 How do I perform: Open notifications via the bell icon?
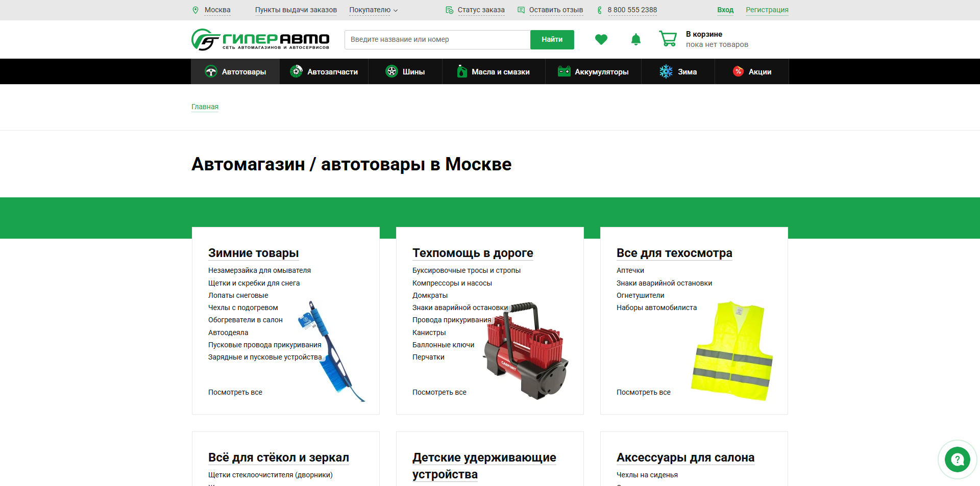coord(635,39)
